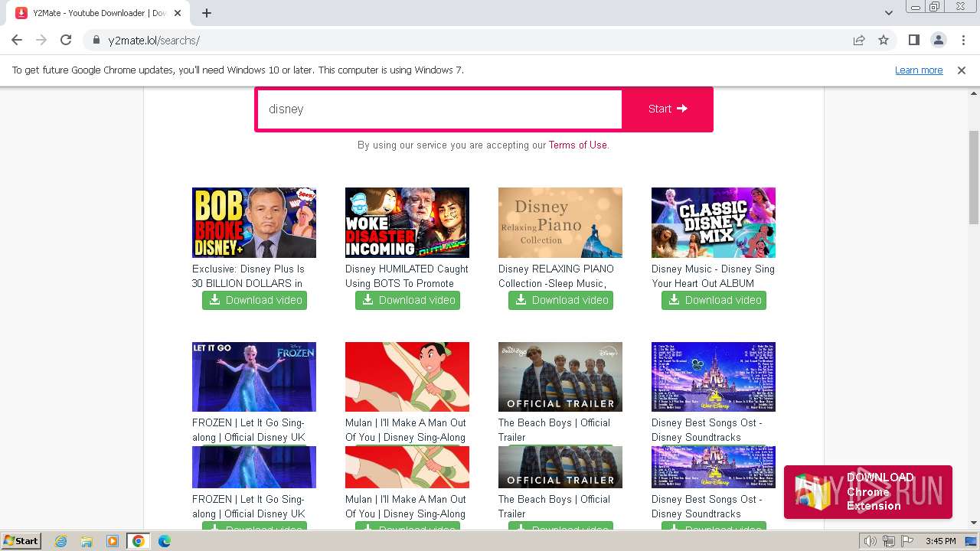Go back to previous page
This screenshot has height=551, width=980.
(17, 41)
